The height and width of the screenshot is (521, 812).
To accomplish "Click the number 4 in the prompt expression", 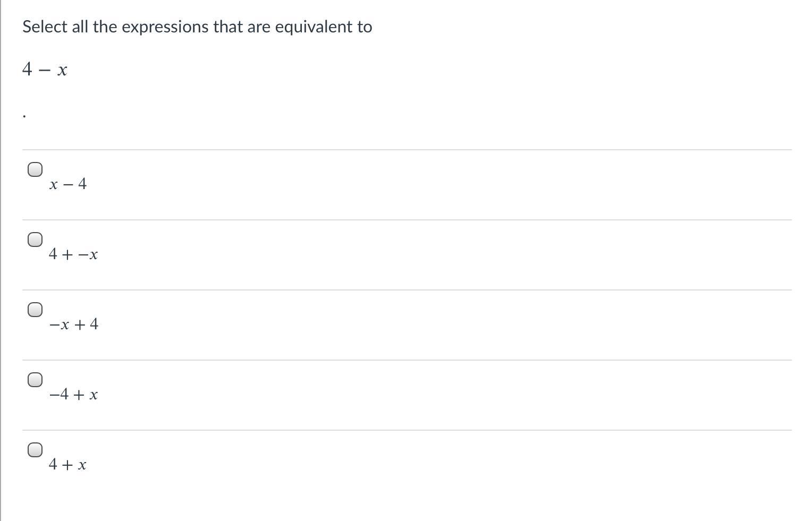I will (x=28, y=70).
